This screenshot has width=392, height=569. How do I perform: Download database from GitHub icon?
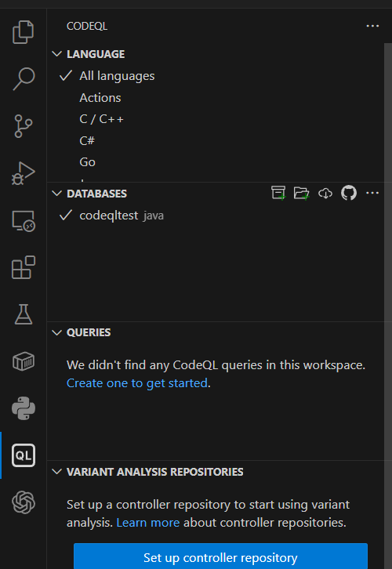pyautogui.click(x=349, y=193)
